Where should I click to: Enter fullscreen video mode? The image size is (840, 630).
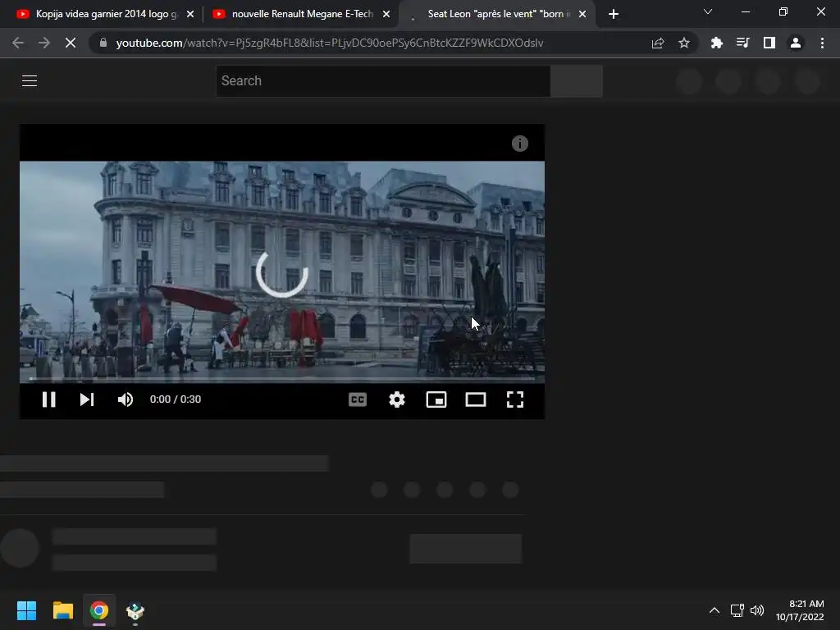pos(515,399)
